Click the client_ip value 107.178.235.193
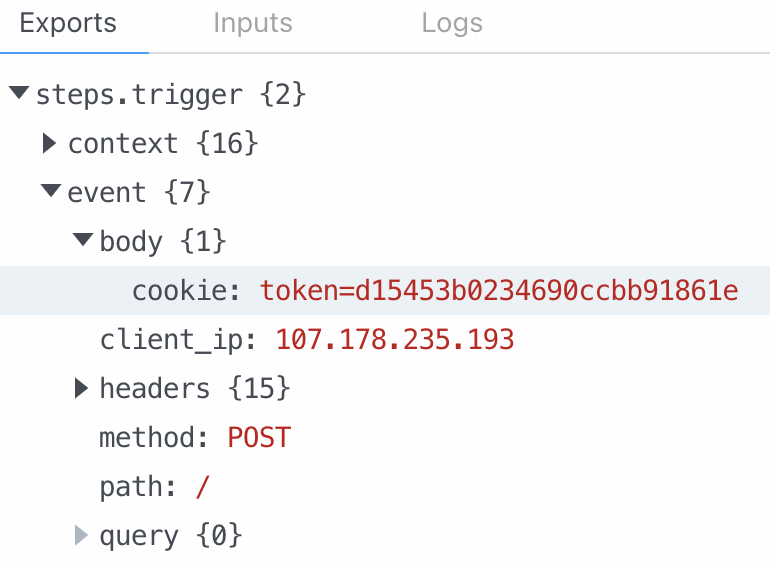The image size is (770, 562). (395, 339)
